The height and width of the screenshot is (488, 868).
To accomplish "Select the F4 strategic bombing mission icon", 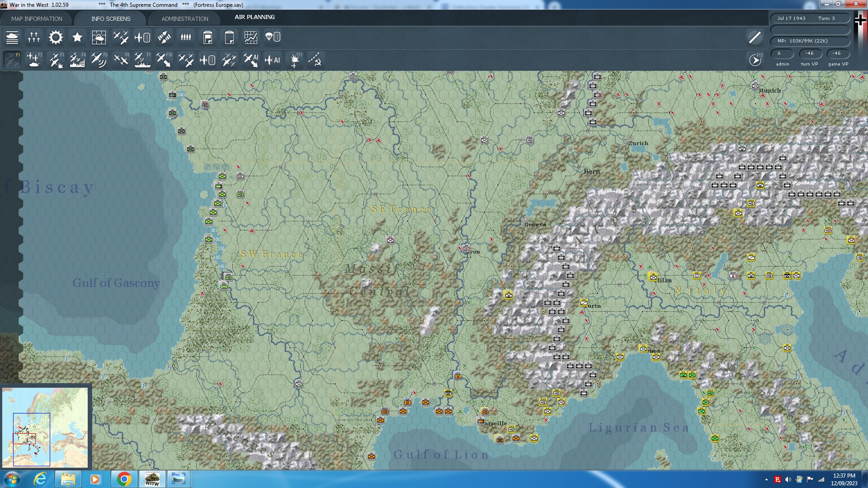I will click(x=77, y=60).
